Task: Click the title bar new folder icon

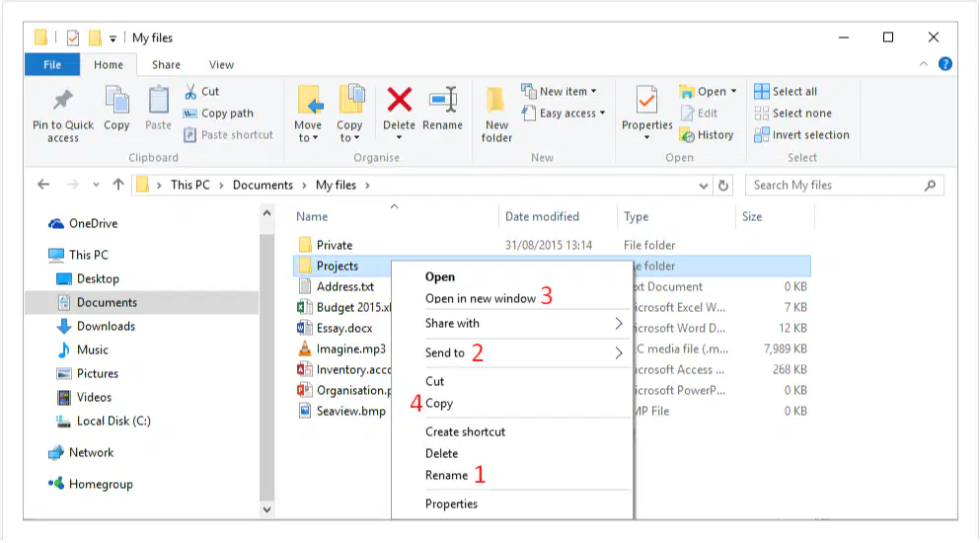Action: click(x=95, y=38)
